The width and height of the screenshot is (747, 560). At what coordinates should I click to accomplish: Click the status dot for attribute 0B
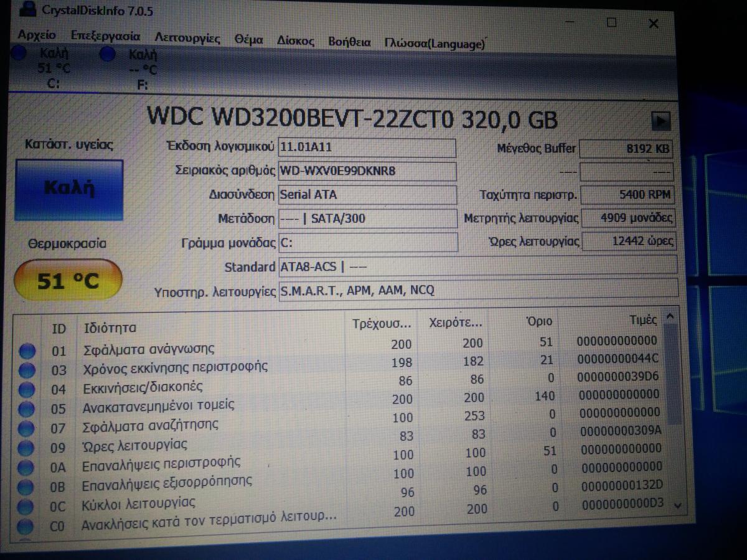[25, 488]
